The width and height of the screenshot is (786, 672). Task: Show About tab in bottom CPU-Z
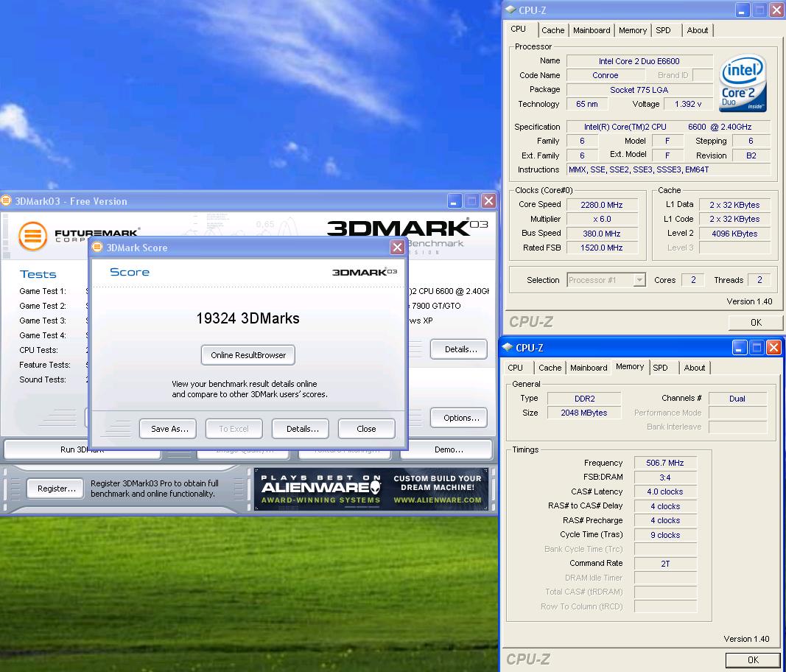[694, 368]
